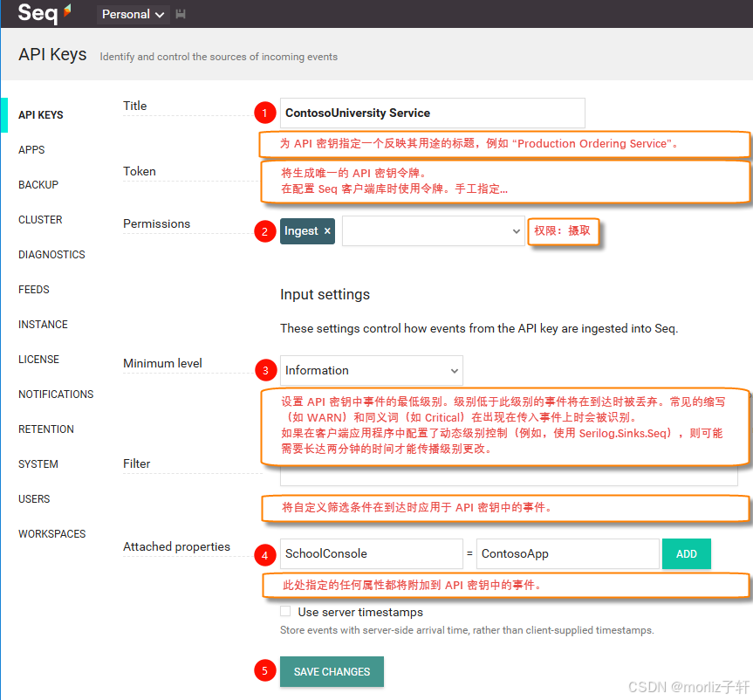Open NOTIFICATIONS settings
This screenshot has height=700, width=753.
click(x=56, y=395)
